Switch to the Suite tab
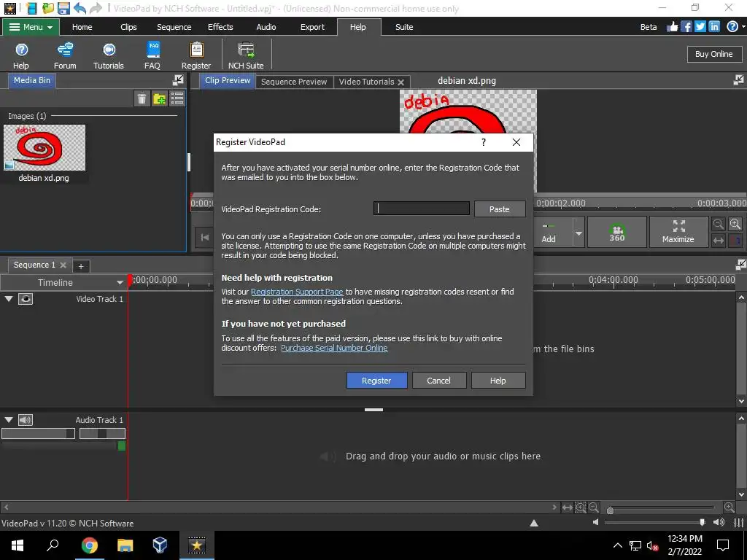Viewport: 747px width, 560px height. [x=404, y=27]
